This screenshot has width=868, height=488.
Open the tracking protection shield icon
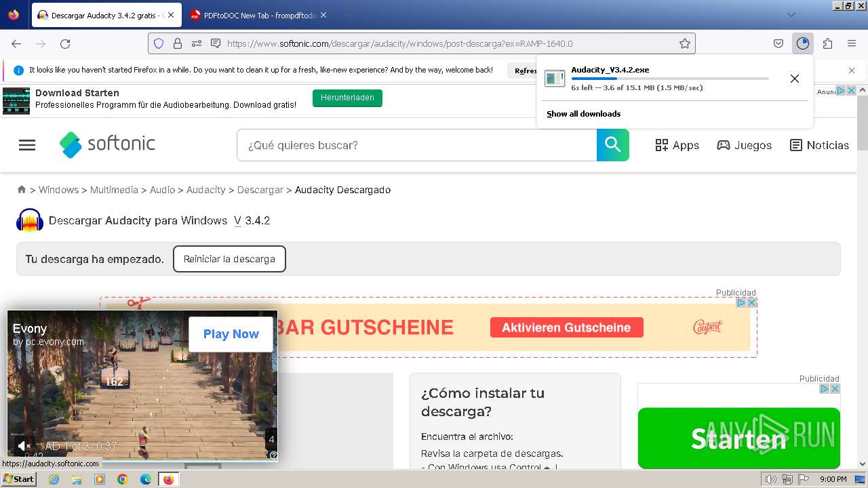159,43
